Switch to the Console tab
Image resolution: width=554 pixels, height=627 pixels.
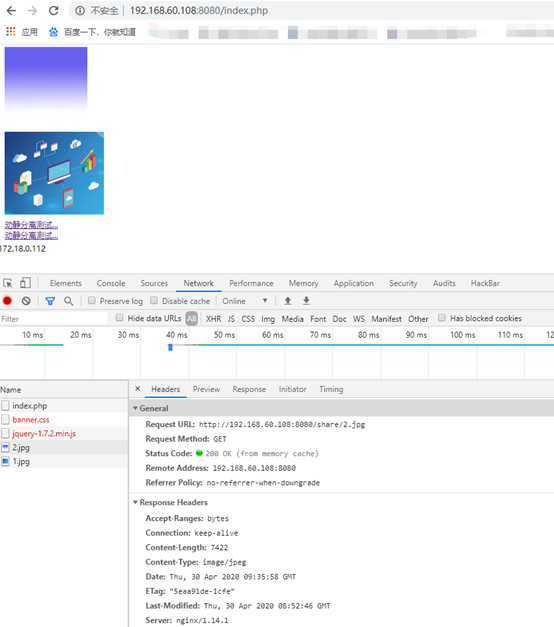tap(111, 283)
